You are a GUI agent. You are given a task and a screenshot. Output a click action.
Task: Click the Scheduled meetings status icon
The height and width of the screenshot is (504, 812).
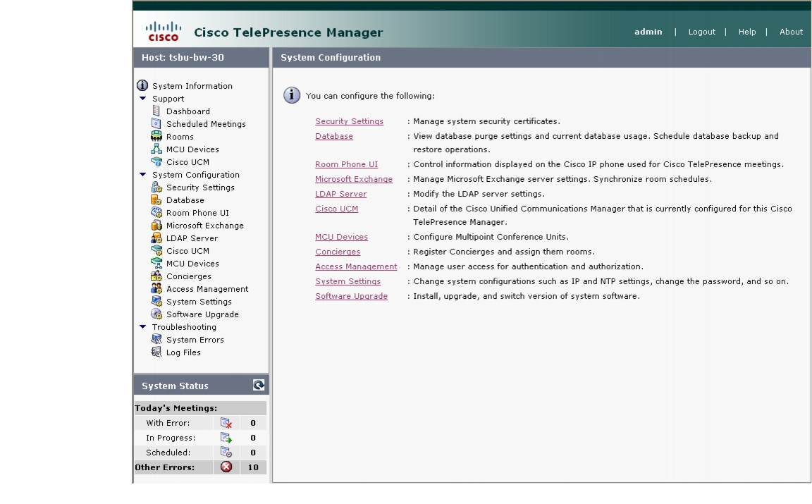point(226,453)
